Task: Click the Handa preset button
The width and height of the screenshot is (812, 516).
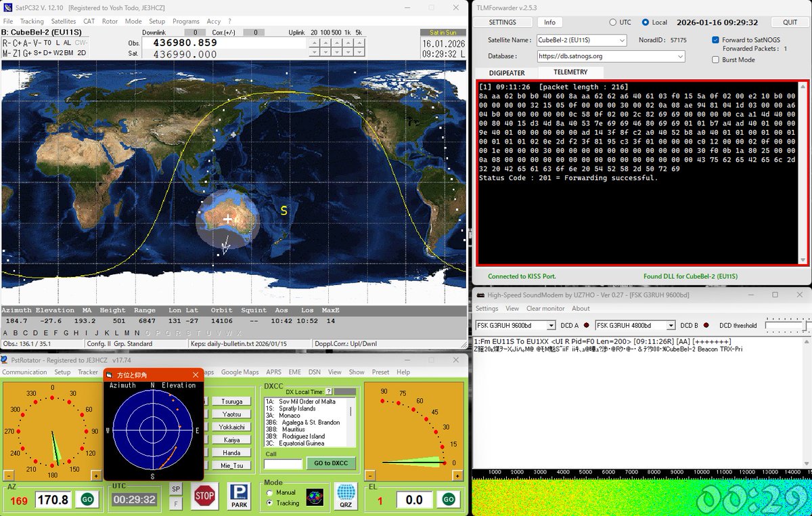Action: coord(231,452)
